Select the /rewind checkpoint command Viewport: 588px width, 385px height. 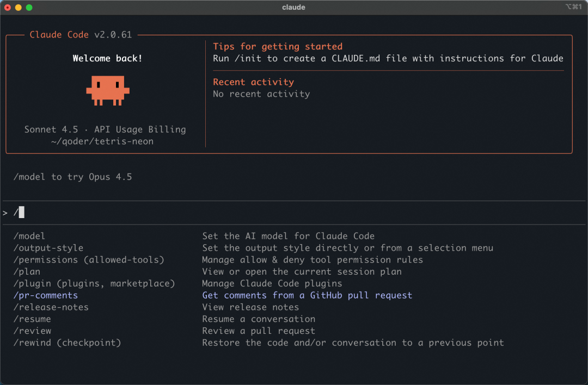tap(67, 343)
